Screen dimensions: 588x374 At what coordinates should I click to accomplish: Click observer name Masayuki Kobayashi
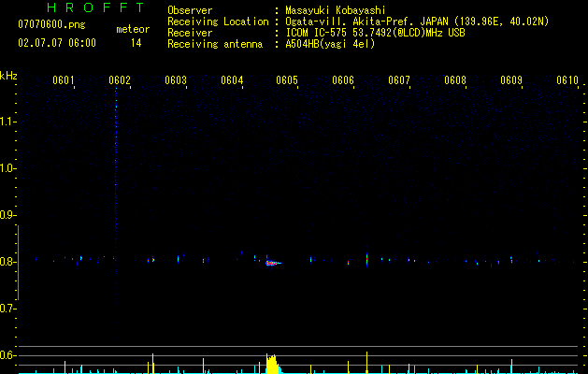(x=336, y=10)
